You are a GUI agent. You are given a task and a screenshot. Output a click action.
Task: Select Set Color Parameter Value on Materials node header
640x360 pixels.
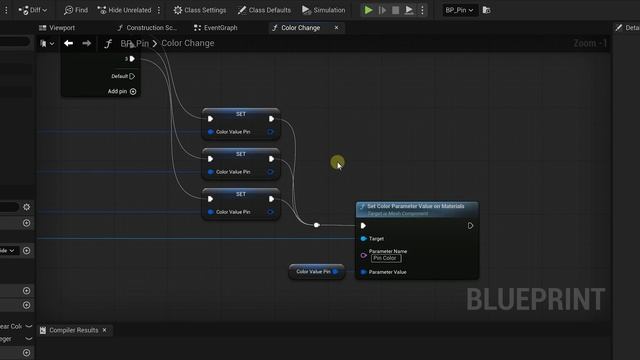[x=417, y=209]
